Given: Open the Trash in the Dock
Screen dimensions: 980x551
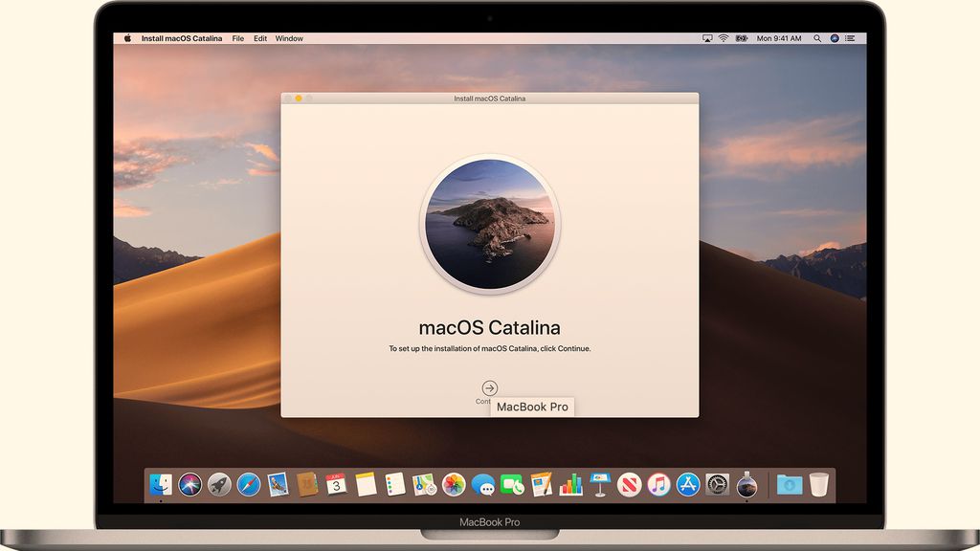Looking at the screenshot, I should tap(819, 484).
